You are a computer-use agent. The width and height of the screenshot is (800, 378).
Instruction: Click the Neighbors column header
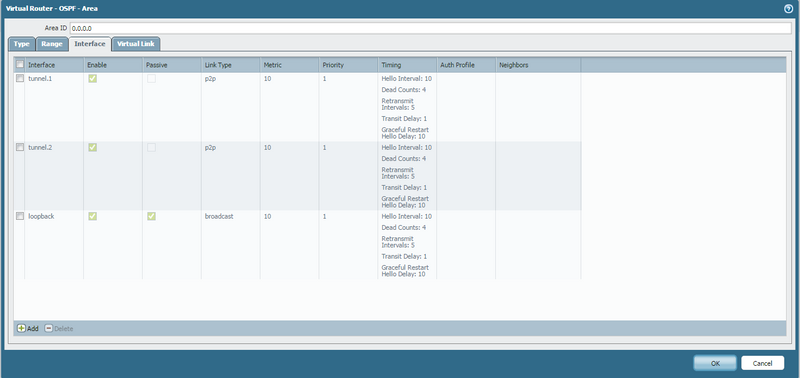click(538, 65)
